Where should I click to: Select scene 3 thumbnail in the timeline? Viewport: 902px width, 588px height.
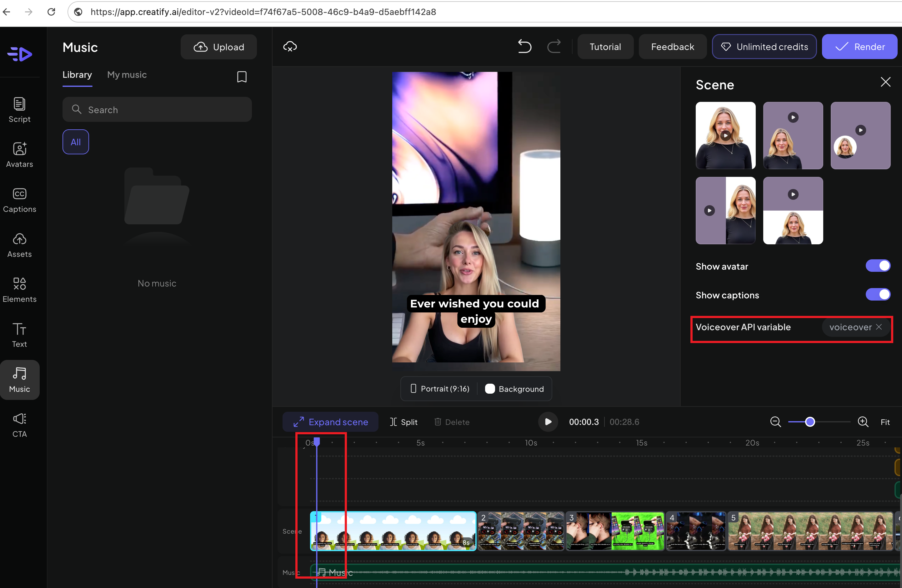coord(614,531)
